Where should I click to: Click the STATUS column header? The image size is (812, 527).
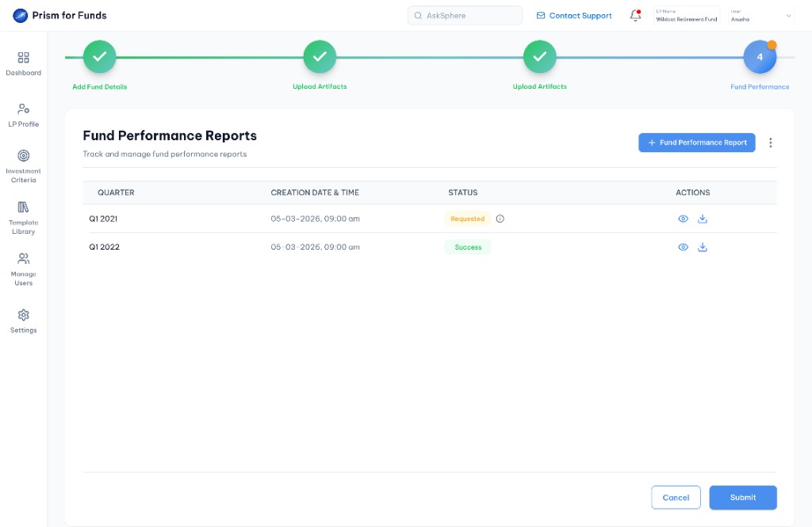pos(463,193)
